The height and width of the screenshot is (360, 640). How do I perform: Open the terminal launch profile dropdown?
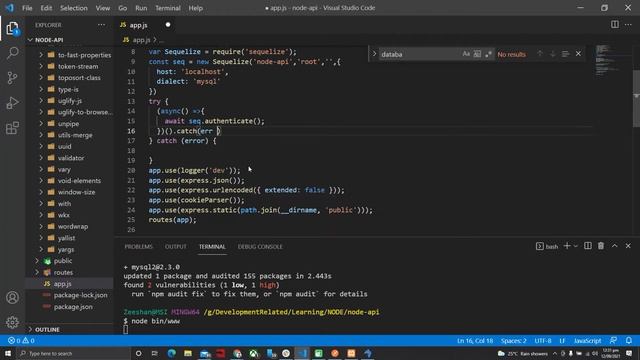(576, 246)
